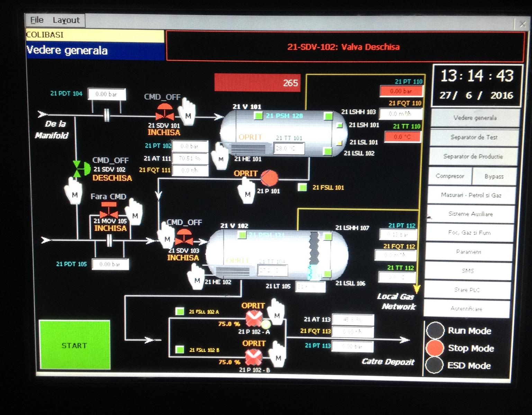
Task: Click manual hand icon beside 21 HE 101
Action: 220,156
